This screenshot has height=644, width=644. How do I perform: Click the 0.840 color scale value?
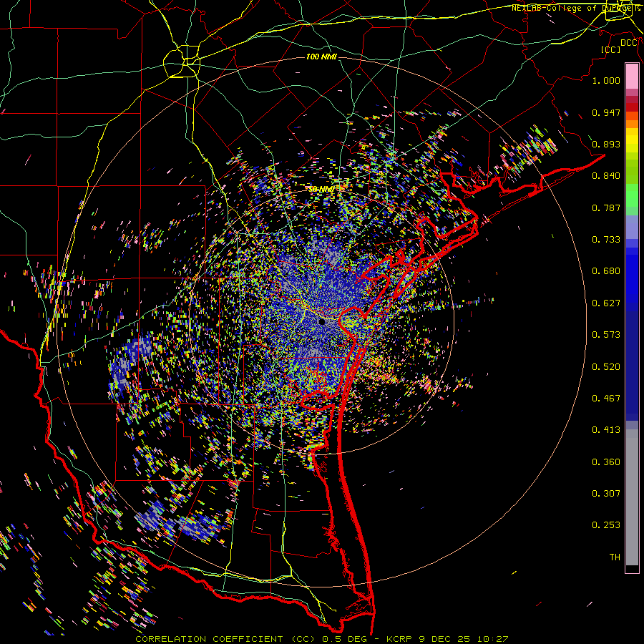(x=606, y=176)
